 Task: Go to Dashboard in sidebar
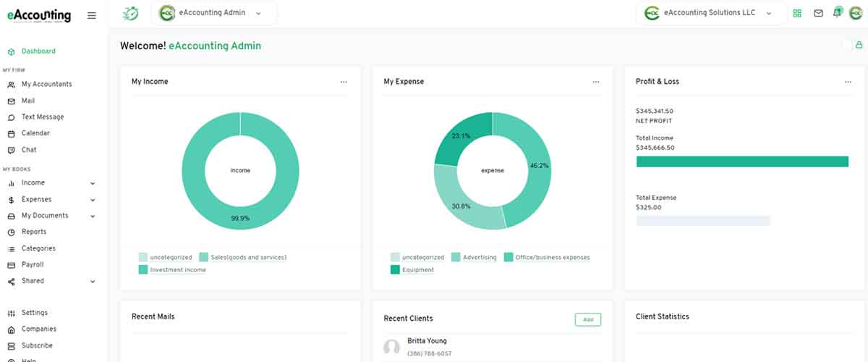(38, 51)
